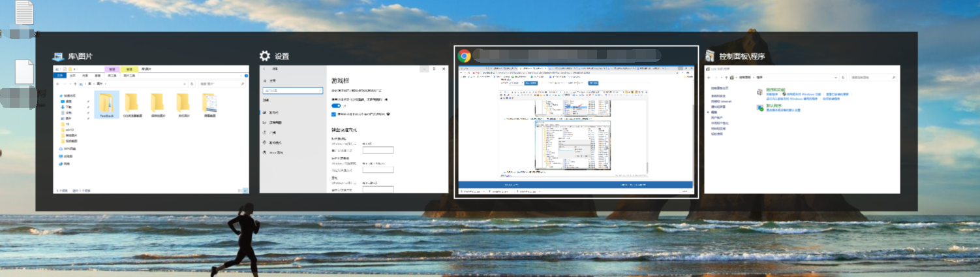Select the QQ浏览器截图 folder icon

131,105
